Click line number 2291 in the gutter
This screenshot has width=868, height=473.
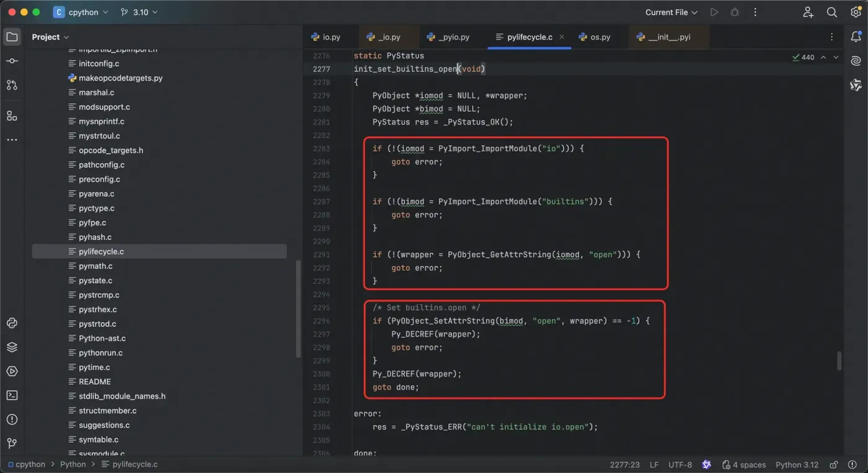pyautogui.click(x=321, y=255)
